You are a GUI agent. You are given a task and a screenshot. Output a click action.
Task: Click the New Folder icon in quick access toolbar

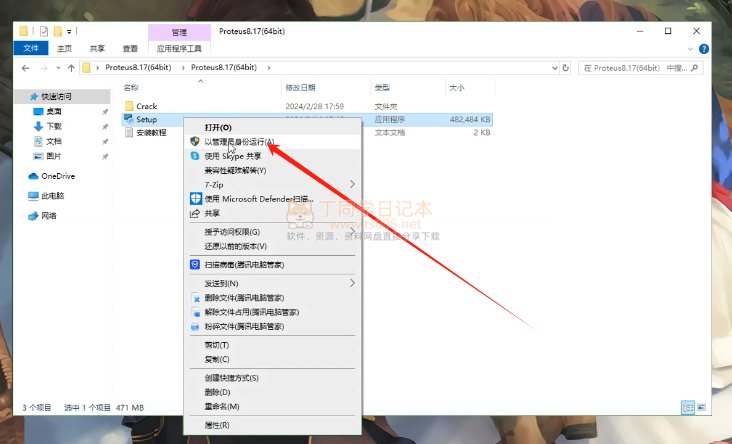click(58, 31)
